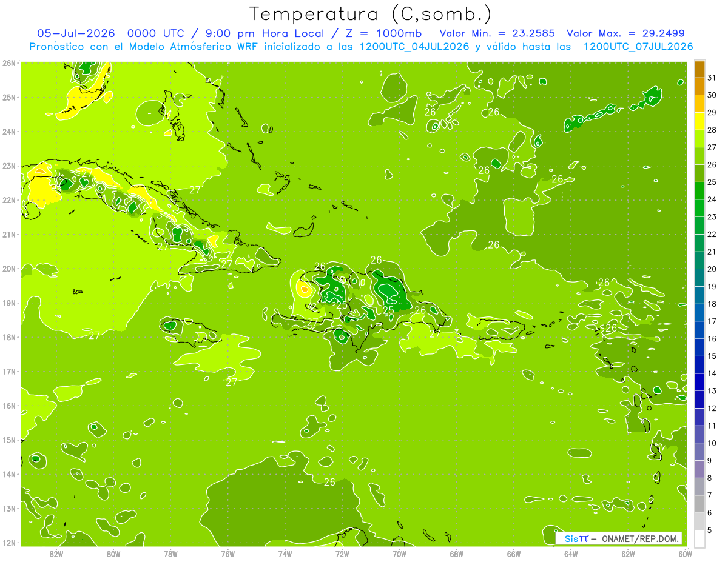Pick the gray swatch between 6 and 7
This screenshot has width=728, height=562.
pos(699,504)
